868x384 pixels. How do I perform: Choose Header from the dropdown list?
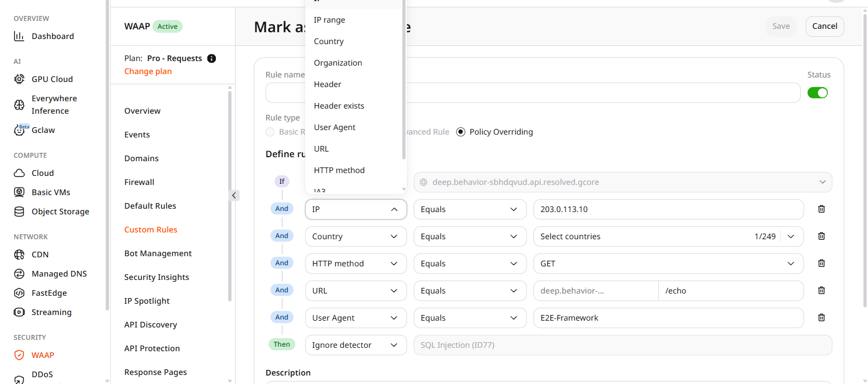point(353,84)
